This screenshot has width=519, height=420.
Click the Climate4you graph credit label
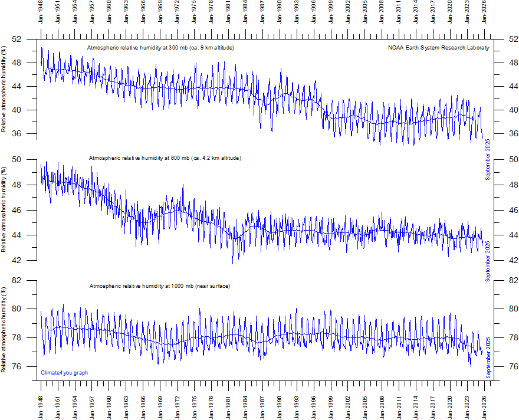pyautogui.click(x=64, y=372)
